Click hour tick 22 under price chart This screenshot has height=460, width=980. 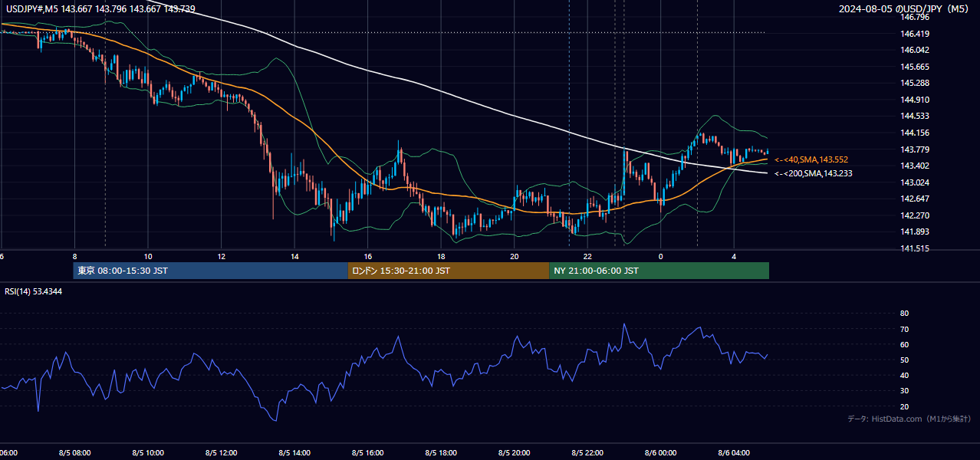point(587,256)
